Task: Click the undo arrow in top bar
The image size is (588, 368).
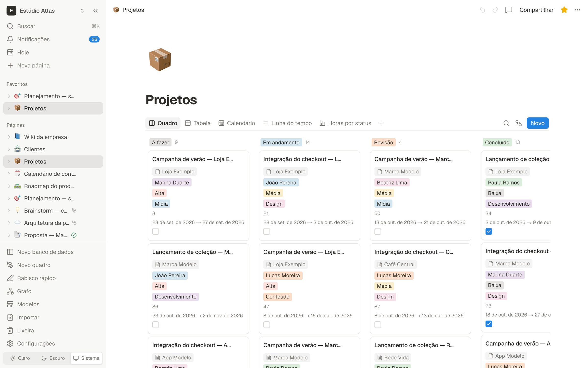Action: coord(482,10)
